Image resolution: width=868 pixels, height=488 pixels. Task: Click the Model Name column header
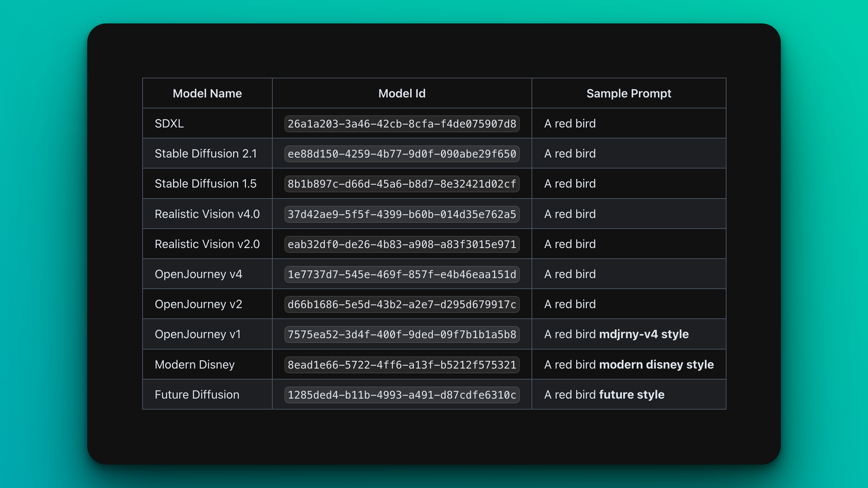(207, 93)
